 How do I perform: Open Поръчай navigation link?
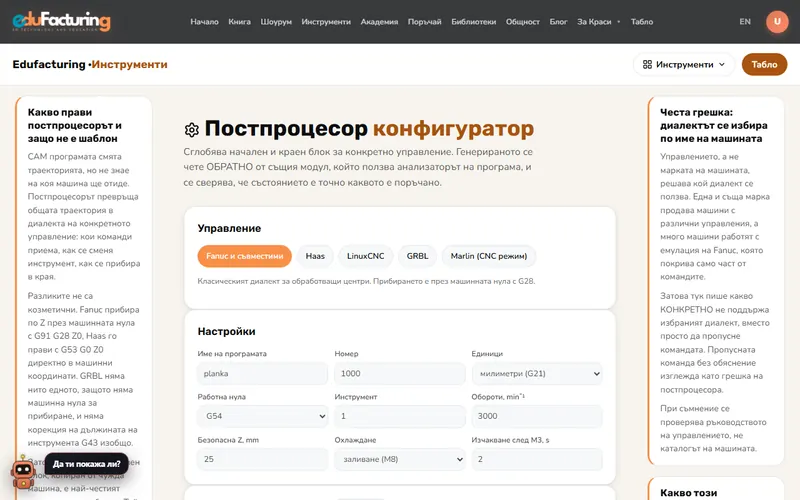click(x=424, y=21)
